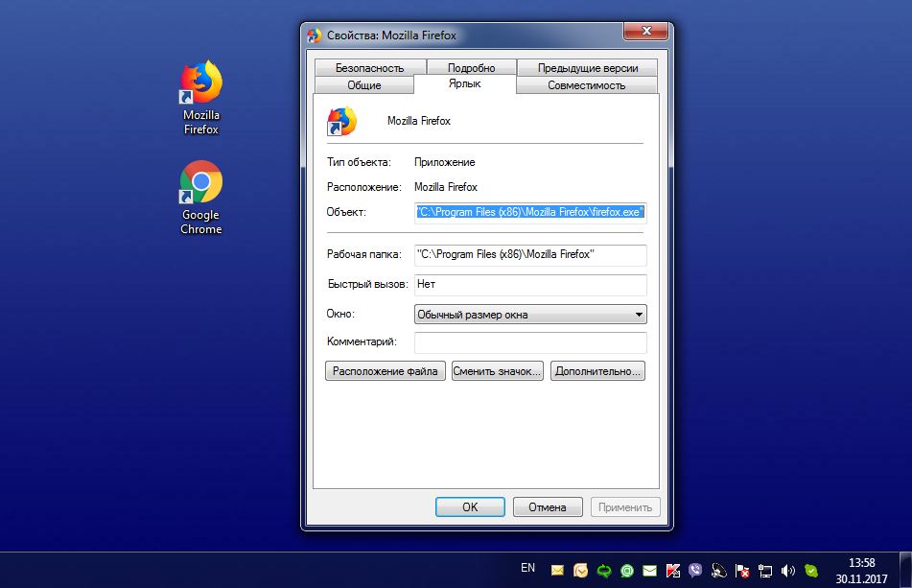Expand the Окно dropdown list
This screenshot has height=588, width=912.
coord(530,314)
